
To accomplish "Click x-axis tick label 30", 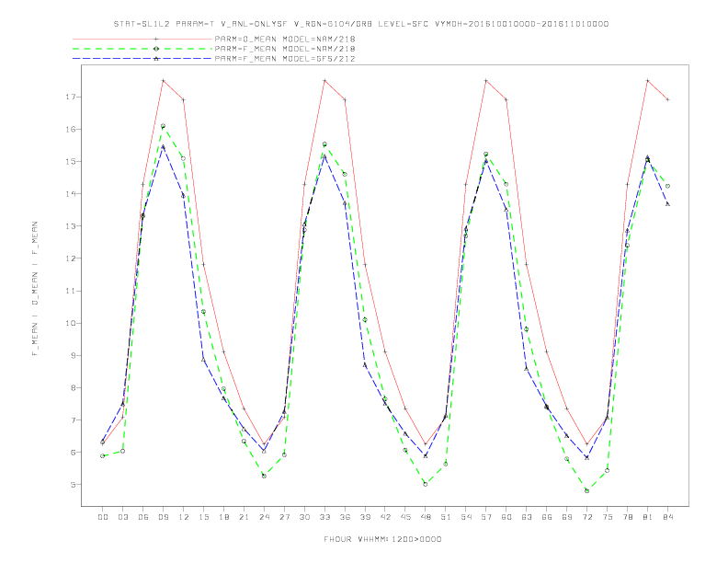I will 304,517.
